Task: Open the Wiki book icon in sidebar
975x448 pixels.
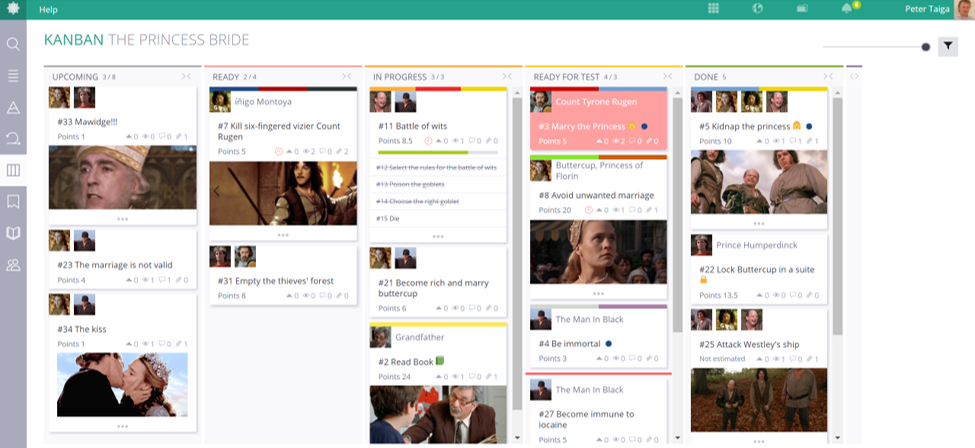Action: click(x=13, y=233)
